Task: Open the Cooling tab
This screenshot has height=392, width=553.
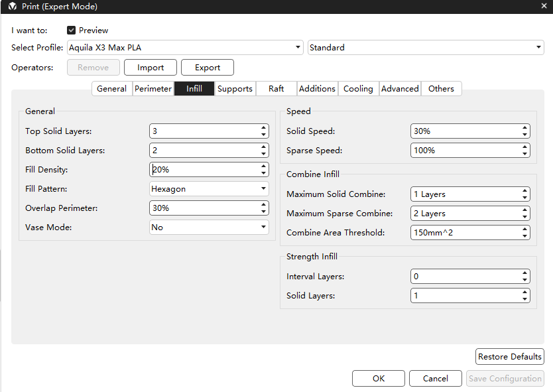Action: [358, 89]
